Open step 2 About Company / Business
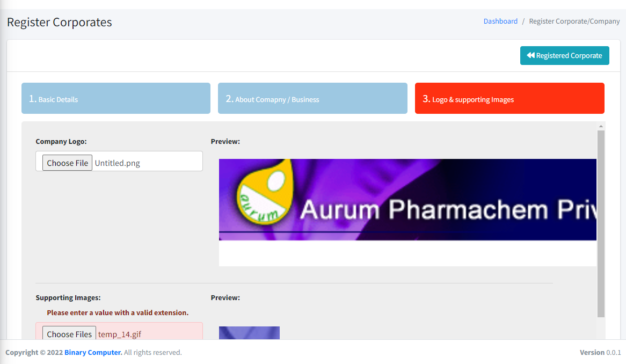 tap(312, 98)
